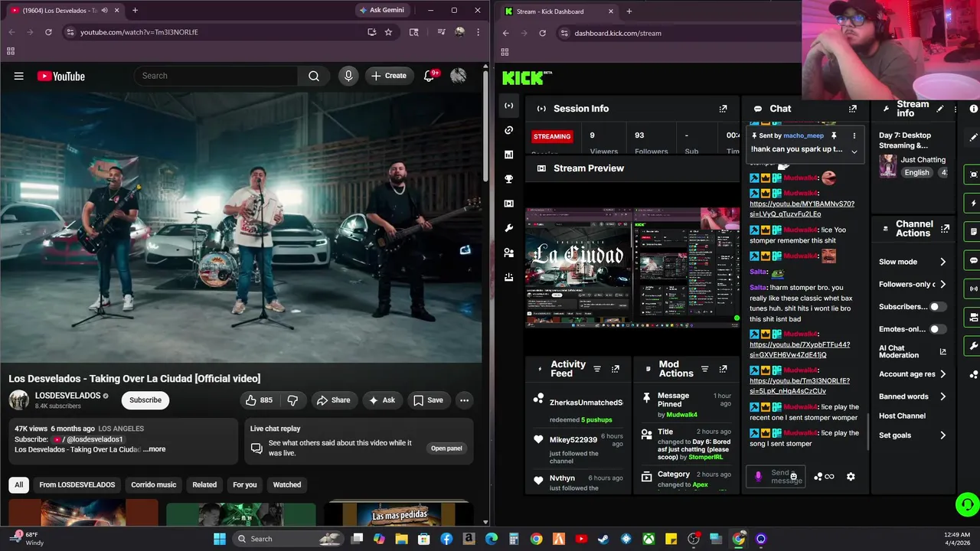
Task: Select the Related filter chip
Action: (204, 484)
